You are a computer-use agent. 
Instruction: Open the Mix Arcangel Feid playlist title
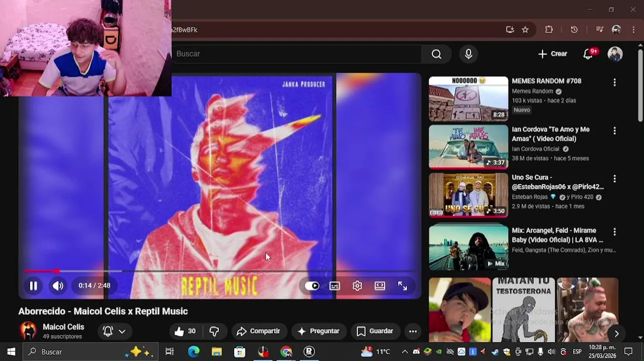[557, 235]
